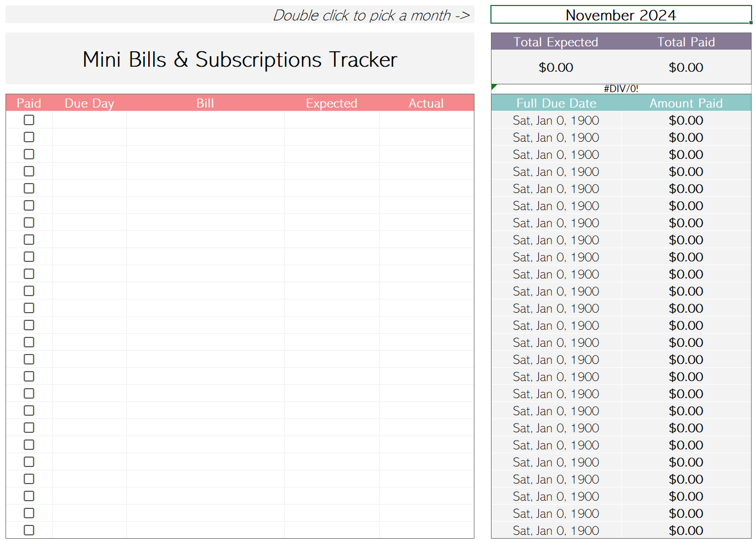Select the $0.00 value under Total Expected
The height and width of the screenshot is (542, 756).
coord(556,67)
